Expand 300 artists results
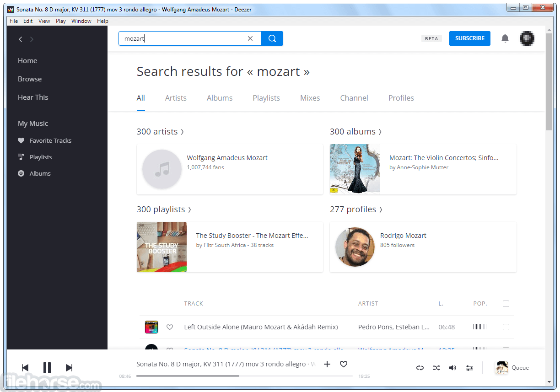Screen dimensions: 560x392 pos(160,132)
